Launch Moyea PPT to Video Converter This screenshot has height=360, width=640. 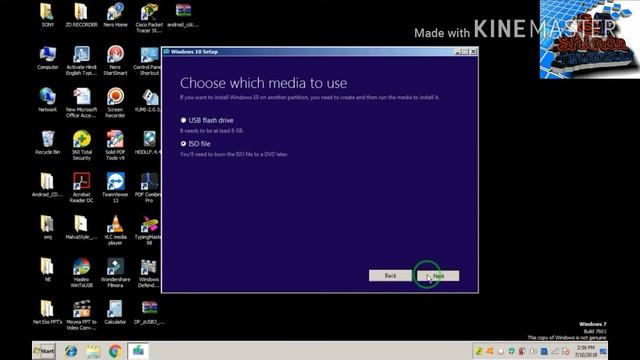[81, 315]
